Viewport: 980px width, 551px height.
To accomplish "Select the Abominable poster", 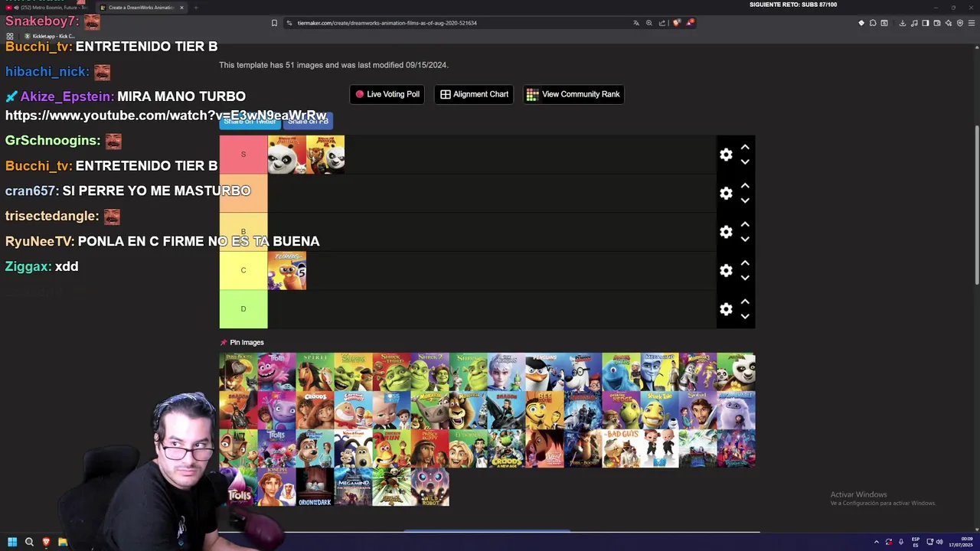I will [x=736, y=410].
